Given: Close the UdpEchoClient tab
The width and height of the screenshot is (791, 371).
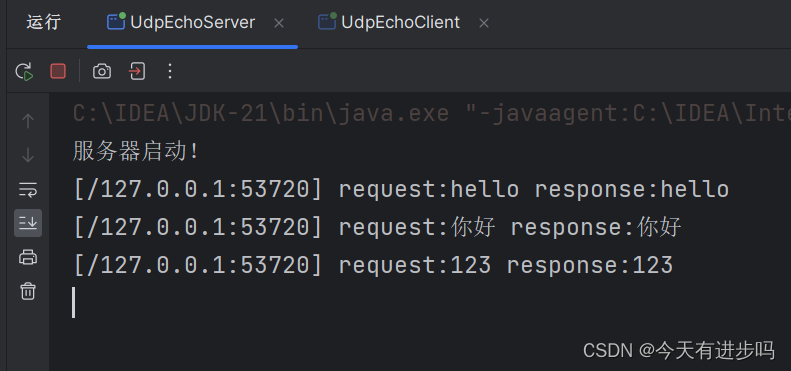Looking at the screenshot, I should 484,23.
